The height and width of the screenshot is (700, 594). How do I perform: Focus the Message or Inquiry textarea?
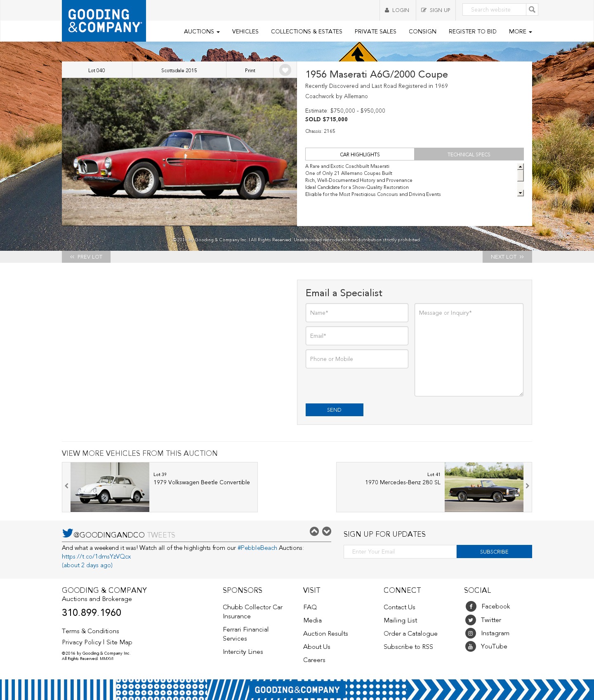point(469,350)
